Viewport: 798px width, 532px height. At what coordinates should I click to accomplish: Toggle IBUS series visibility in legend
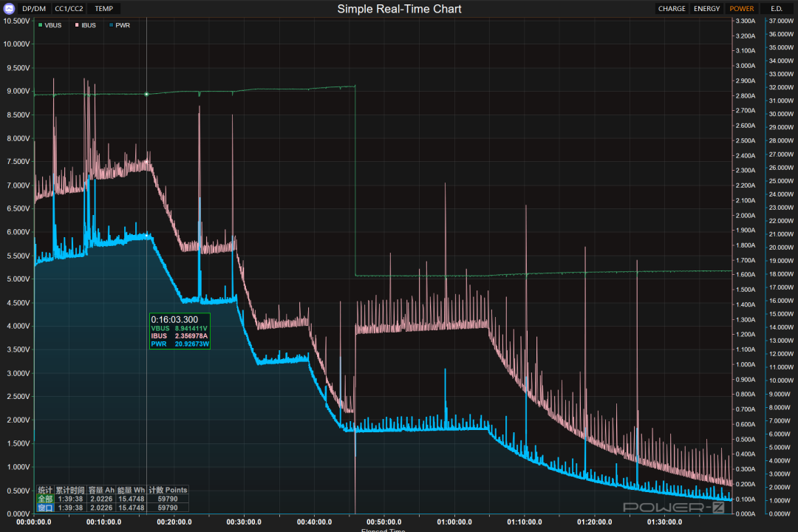point(89,25)
